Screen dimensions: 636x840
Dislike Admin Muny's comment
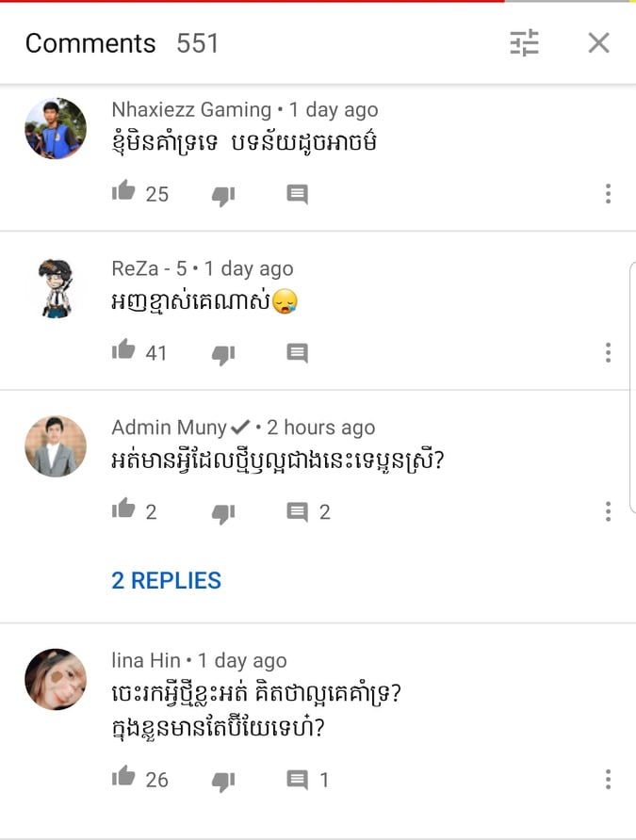pyautogui.click(x=223, y=513)
